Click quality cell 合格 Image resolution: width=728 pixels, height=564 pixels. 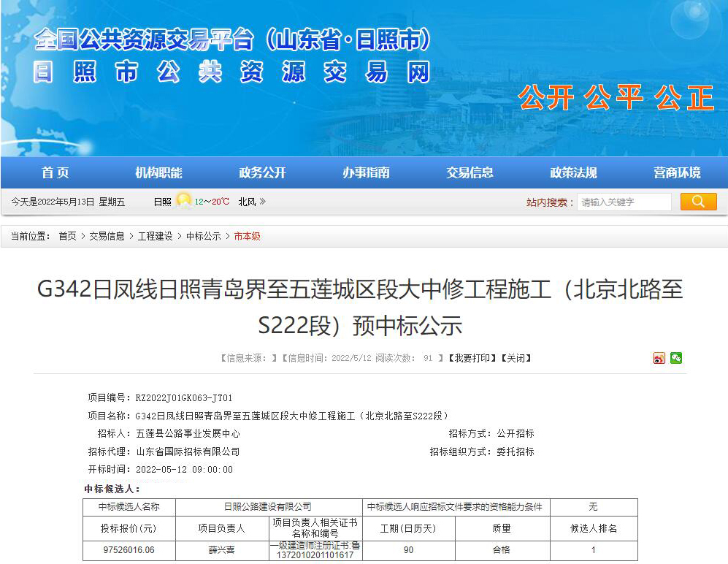(502, 550)
